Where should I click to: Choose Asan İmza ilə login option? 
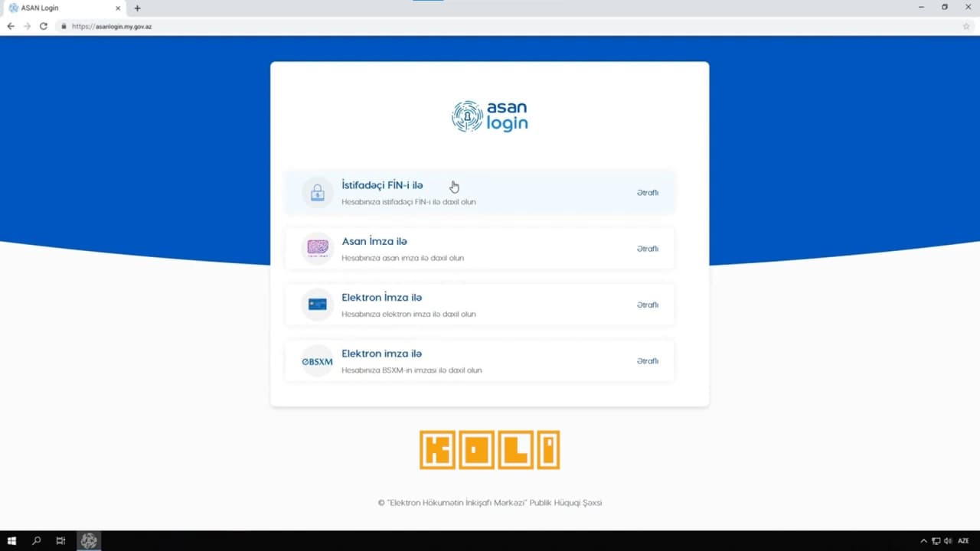coord(479,249)
